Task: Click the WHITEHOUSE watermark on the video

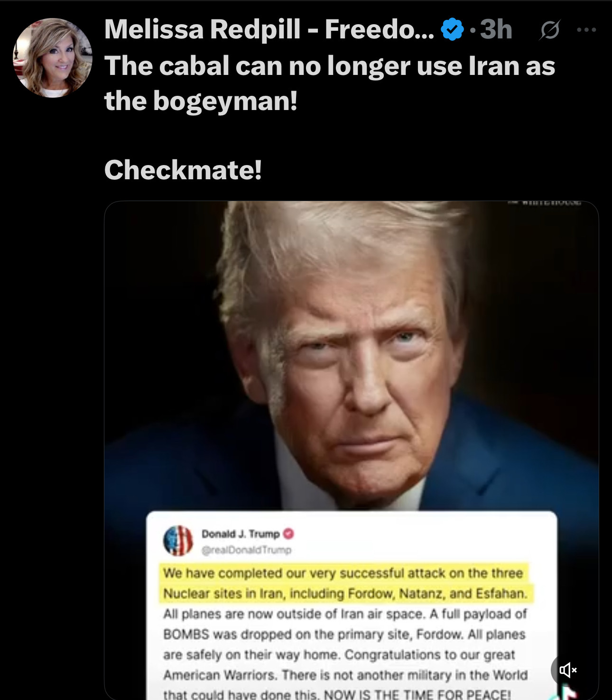Action: [x=545, y=203]
